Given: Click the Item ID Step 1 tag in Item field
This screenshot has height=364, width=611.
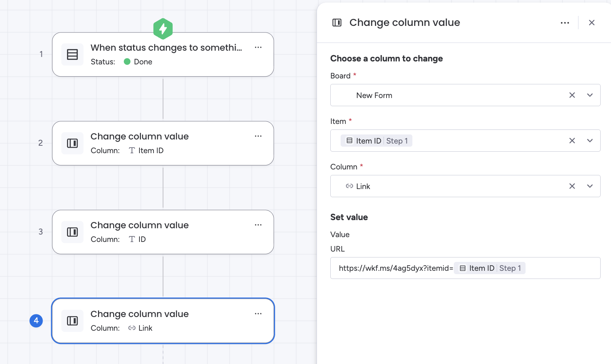Looking at the screenshot, I should 377,141.
